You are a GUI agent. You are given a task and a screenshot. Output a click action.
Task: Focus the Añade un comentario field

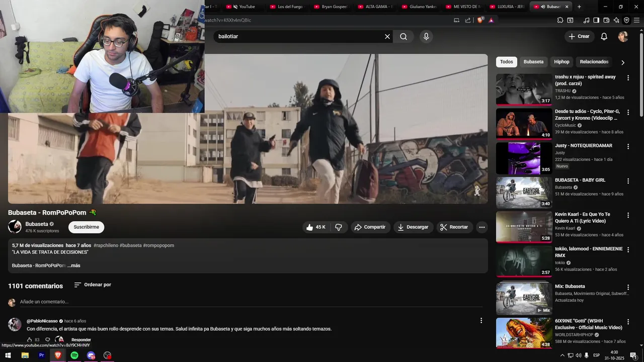click(251, 302)
